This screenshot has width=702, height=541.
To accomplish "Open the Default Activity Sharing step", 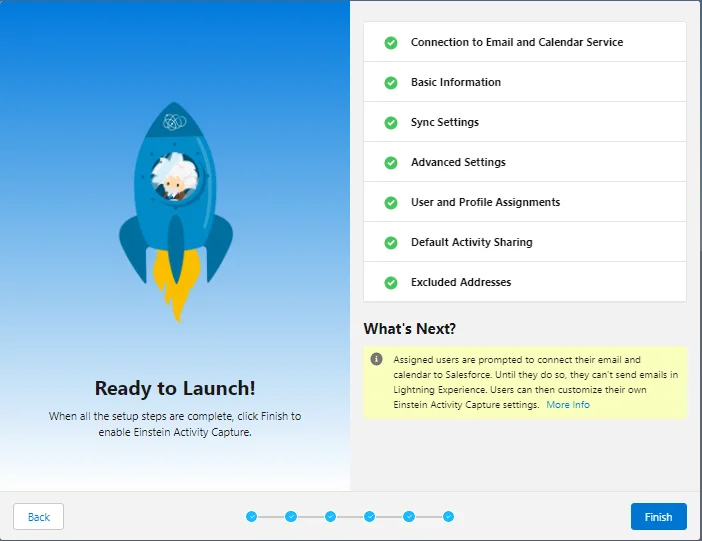I will [525, 242].
